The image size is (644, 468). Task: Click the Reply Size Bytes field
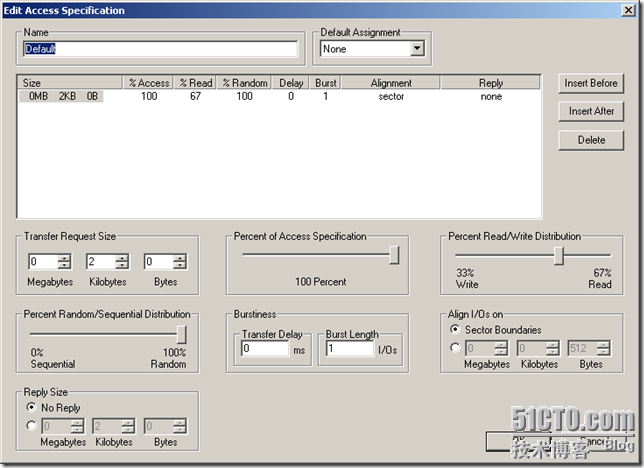tap(159, 426)
